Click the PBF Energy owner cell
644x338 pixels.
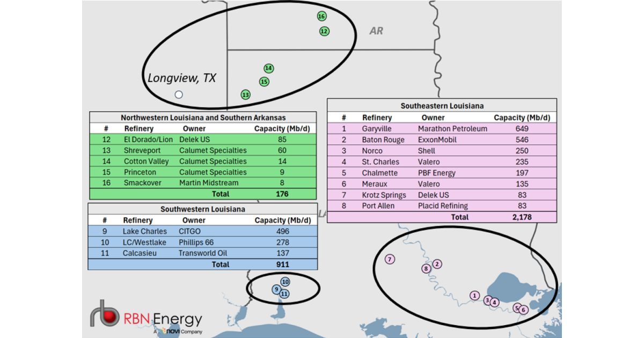click(x=436, y=173)
